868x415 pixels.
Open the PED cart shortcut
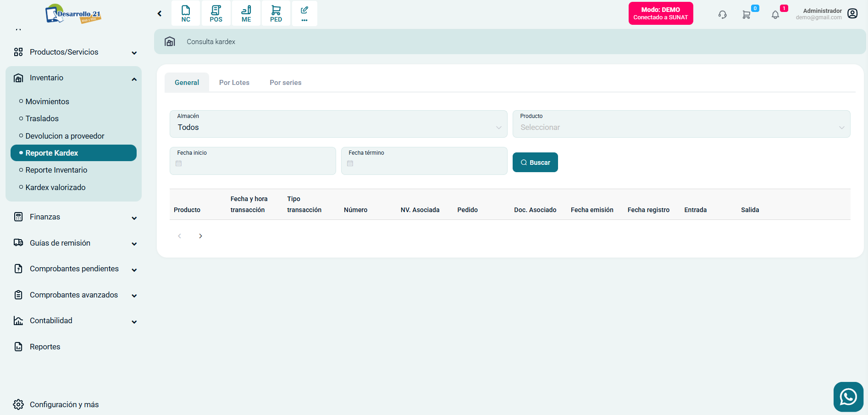point(276,13)
